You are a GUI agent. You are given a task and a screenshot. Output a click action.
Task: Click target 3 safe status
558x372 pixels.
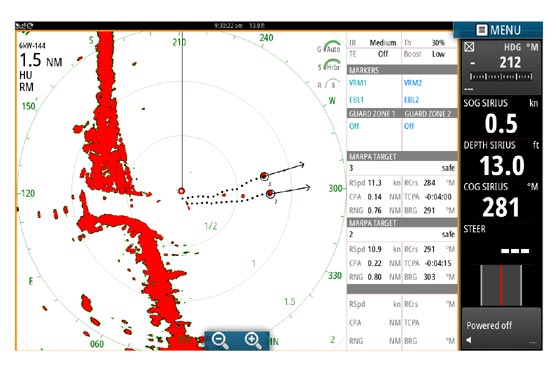tap(448, 168)
